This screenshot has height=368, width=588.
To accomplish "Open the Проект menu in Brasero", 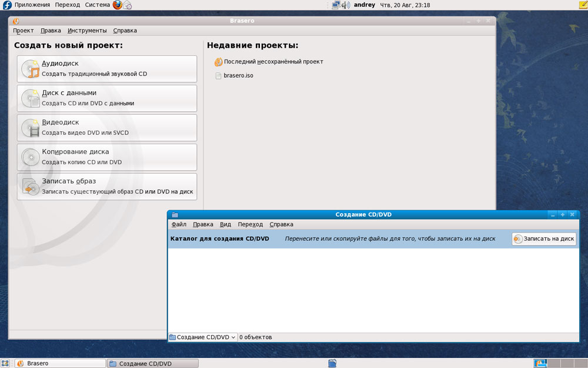I will (x=24, y=31).
